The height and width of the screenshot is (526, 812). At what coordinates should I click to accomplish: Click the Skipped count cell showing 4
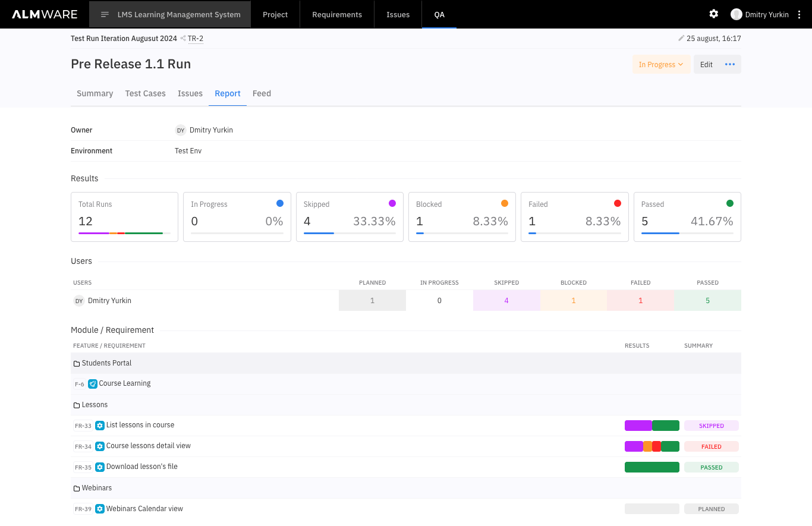pyautogui.click(x=506, y=301)
